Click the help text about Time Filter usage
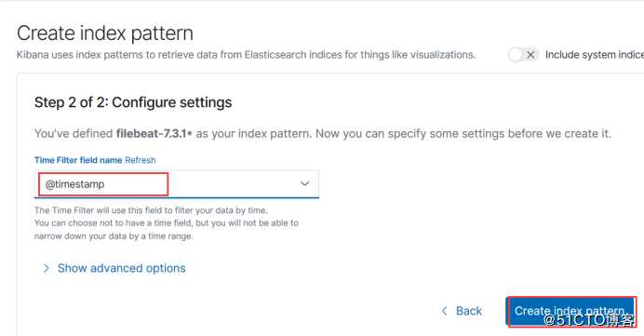The height and width of the screenshot is (336, 644). tap(151, 210)
